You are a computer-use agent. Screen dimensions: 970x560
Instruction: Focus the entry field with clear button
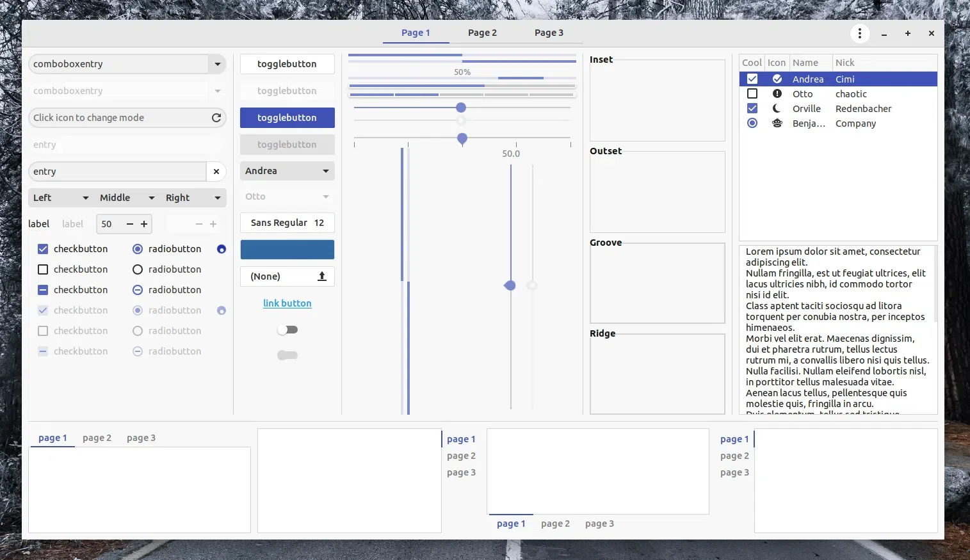pos(117,172)
